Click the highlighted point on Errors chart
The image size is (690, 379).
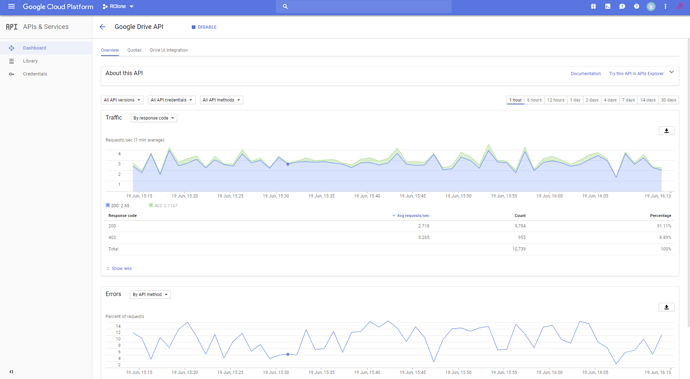(288, 354)
